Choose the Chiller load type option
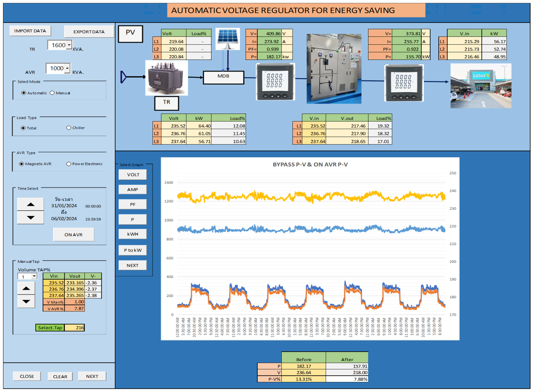 (x=69, y=128)
